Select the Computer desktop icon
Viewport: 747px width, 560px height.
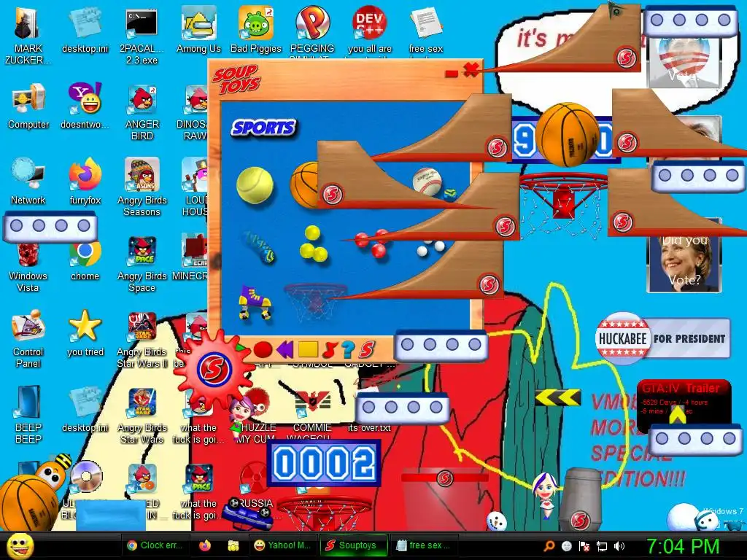[28, 106]
